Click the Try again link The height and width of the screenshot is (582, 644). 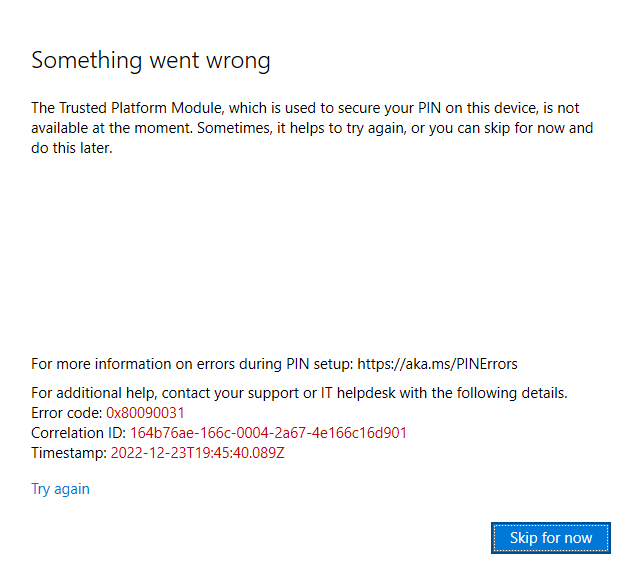(x=60, y=489)
